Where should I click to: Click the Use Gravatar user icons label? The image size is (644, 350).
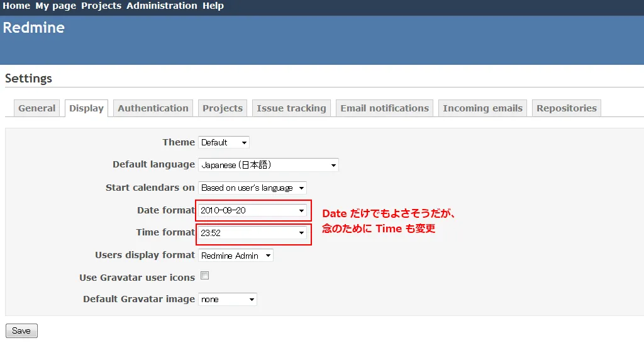click(x=136, y=278)
